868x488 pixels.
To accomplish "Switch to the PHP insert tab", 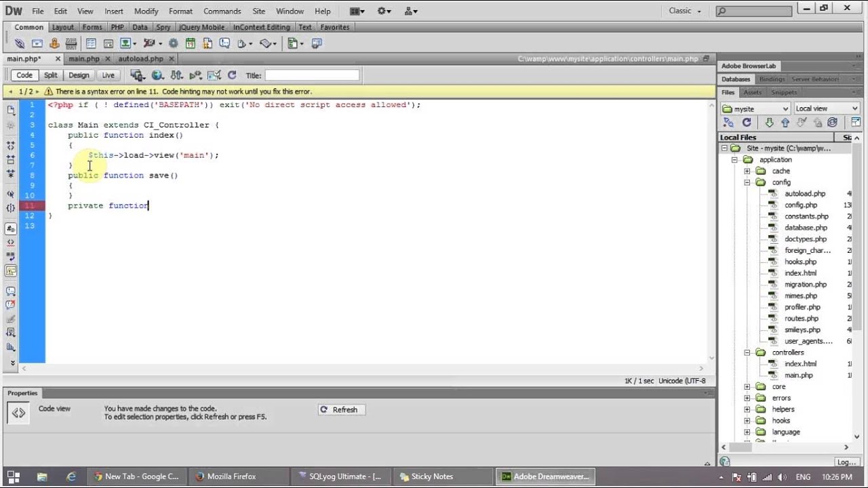I will (117, 27).
